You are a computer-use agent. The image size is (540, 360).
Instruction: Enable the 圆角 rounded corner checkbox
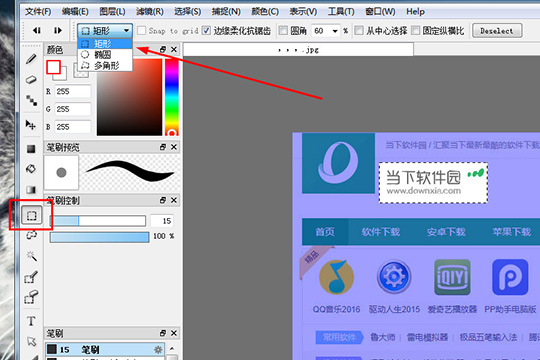[283, 31]
